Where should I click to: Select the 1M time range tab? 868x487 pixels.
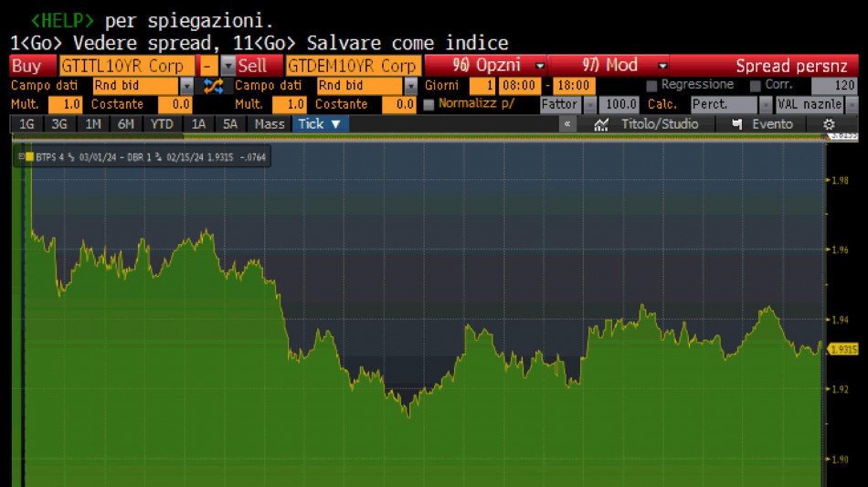(93, 124)
